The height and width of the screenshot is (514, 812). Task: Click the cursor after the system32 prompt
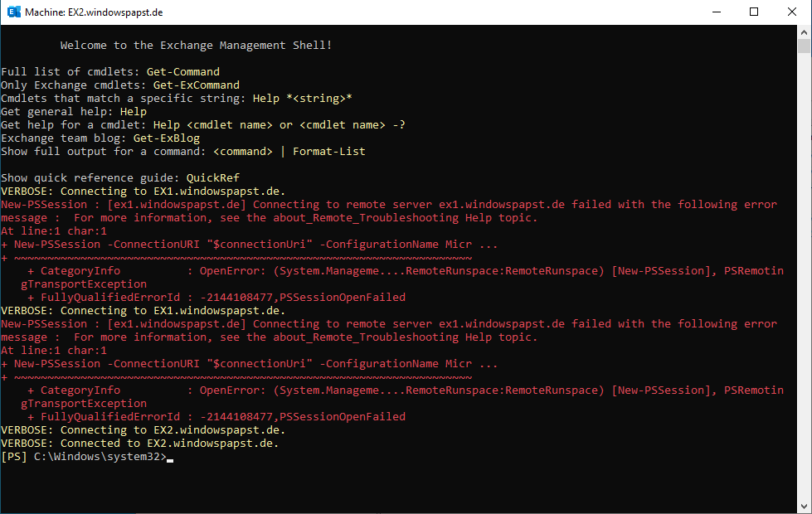170,458
